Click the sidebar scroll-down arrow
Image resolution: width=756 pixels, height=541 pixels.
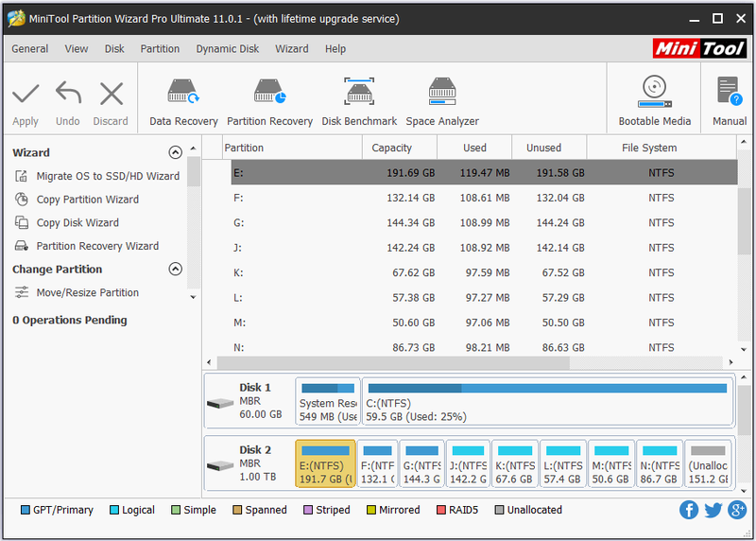(x=194, y=297)
